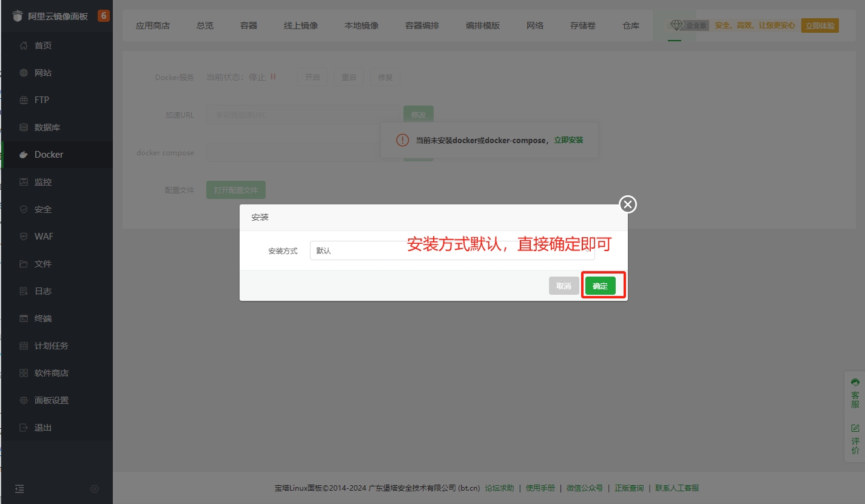The height and width of the screenshot is (504, 865).
Task: Expand the 加速URL input's 修改 option area
Action: [418, 115]
